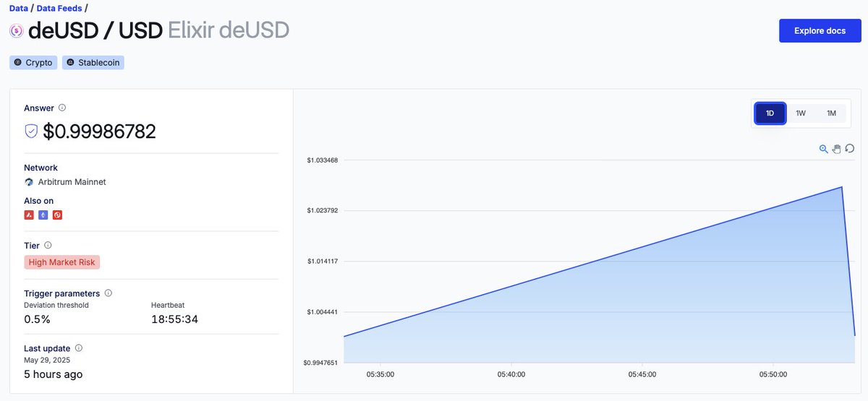Click the Elixir deUSD subtitle text
This screenshot has height=401, width=868.
click(x=229, y=31)
